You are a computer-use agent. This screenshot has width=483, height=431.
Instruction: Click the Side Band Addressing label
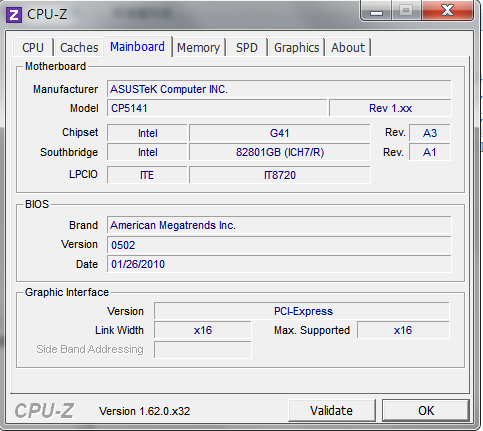click(x=90, y=349)
